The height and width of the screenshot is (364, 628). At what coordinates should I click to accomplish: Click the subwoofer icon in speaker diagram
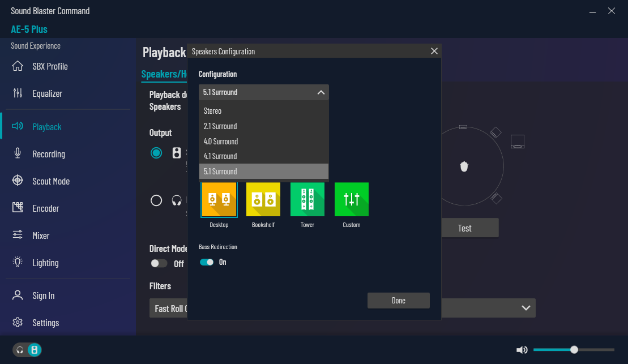point(518,142)
